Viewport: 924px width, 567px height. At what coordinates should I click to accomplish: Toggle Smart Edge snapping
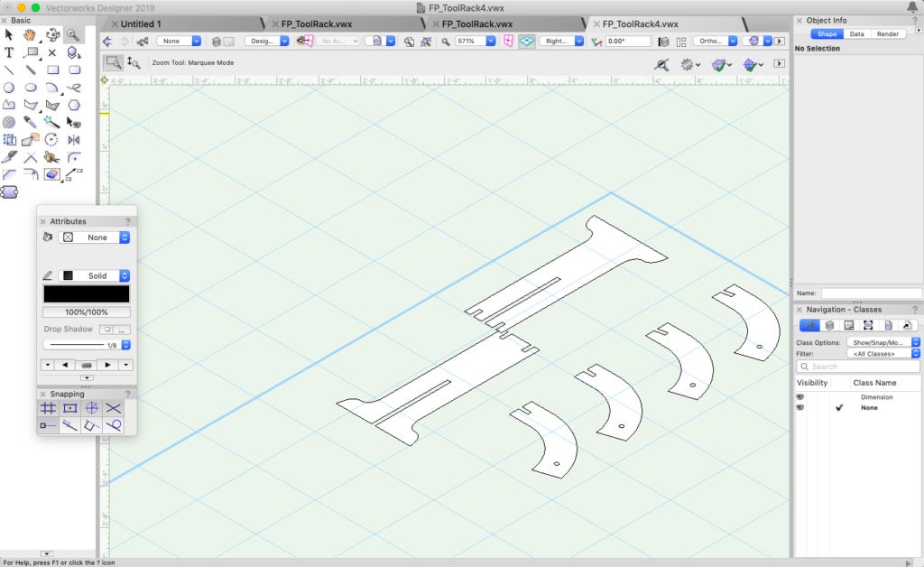(x=92, y=425)
